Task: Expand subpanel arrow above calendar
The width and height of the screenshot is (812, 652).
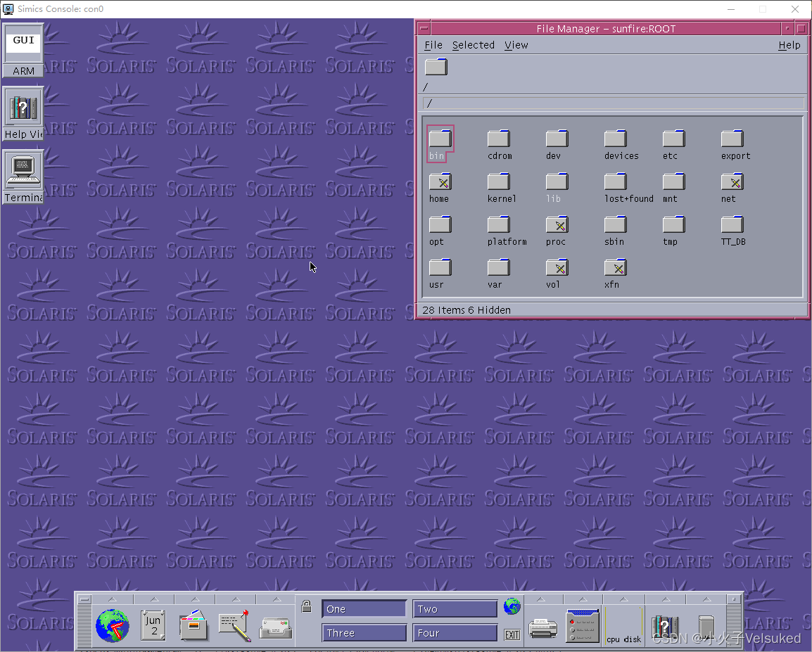Action: 154,599
